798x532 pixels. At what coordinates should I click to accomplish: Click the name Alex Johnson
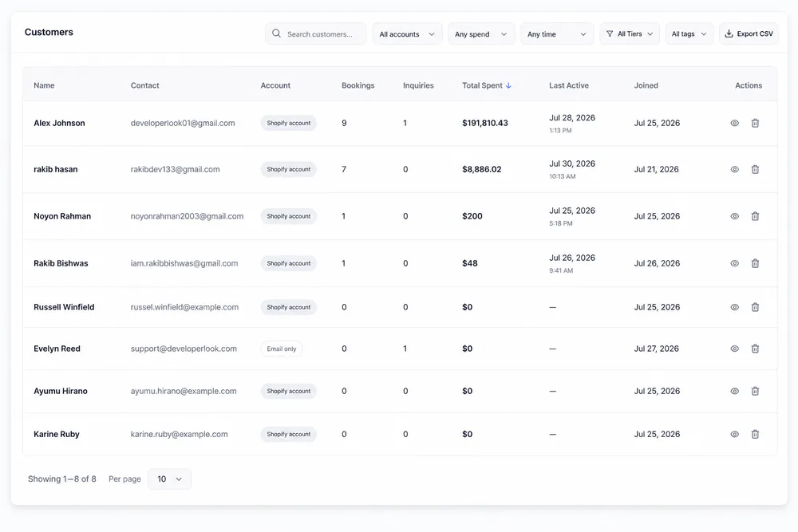59,123
